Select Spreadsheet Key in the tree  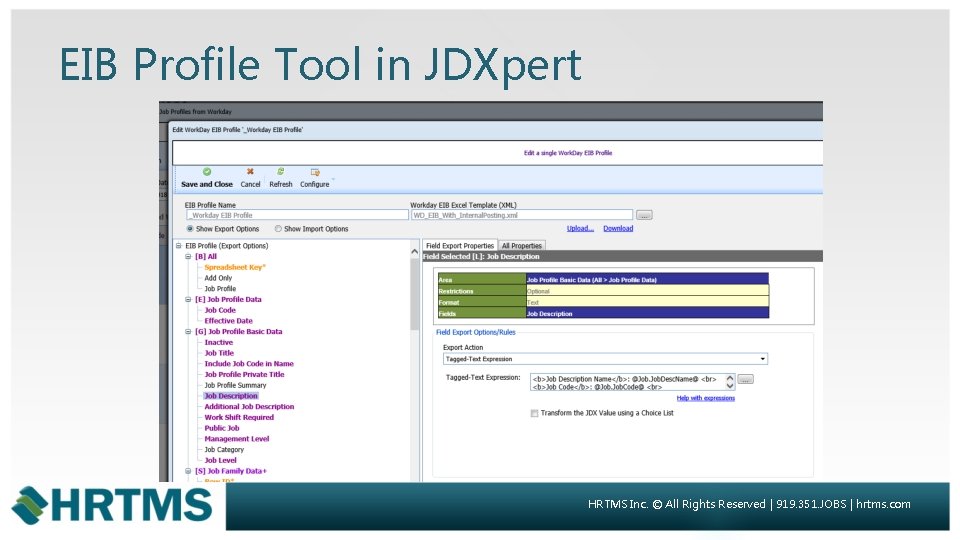(235, 268)
